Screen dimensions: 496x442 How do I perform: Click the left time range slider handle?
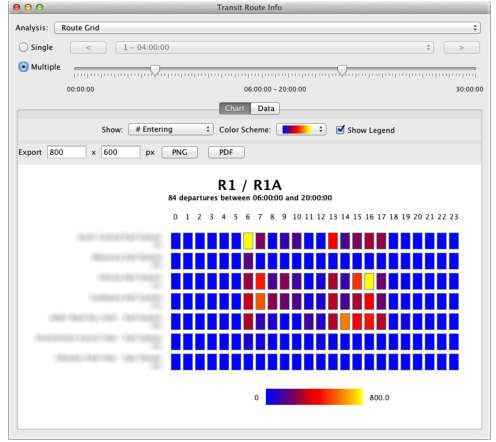coord(155,70)
